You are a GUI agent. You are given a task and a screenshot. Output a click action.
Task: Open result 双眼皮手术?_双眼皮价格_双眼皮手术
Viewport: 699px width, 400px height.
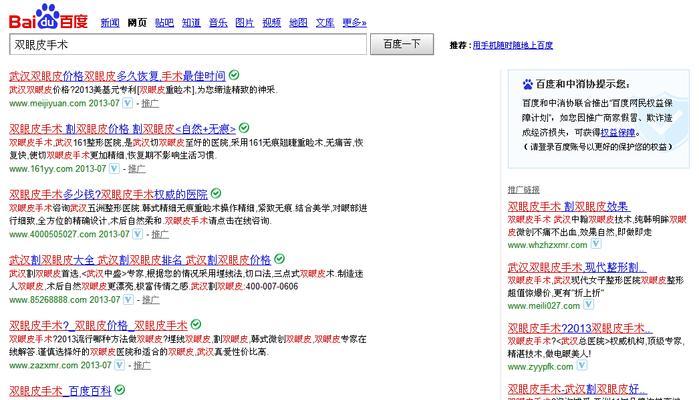pos(98,325)
